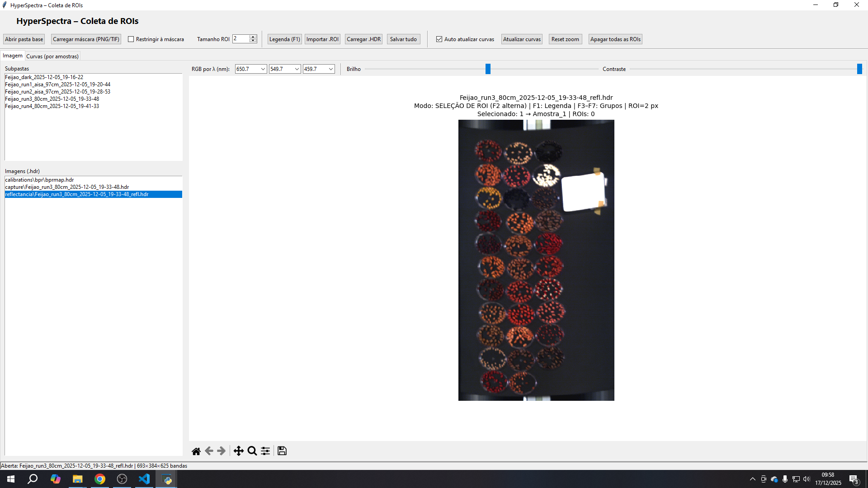Select the Zoom magnifier tool
868x488 pixels.
(252, 451)
